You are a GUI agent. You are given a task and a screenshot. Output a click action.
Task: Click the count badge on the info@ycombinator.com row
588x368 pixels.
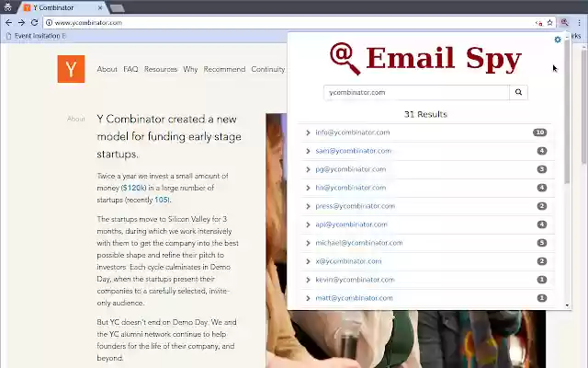tap(539, 132)
